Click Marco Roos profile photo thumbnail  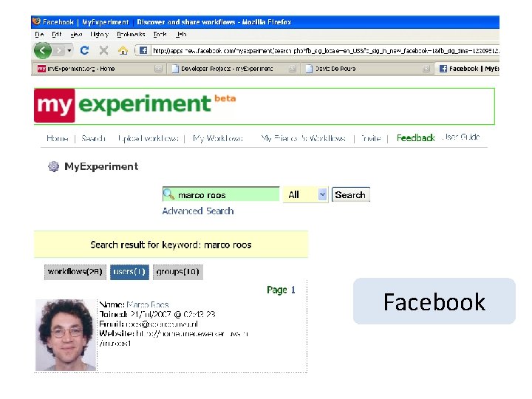pyautogui.click(x=66, y=335)
